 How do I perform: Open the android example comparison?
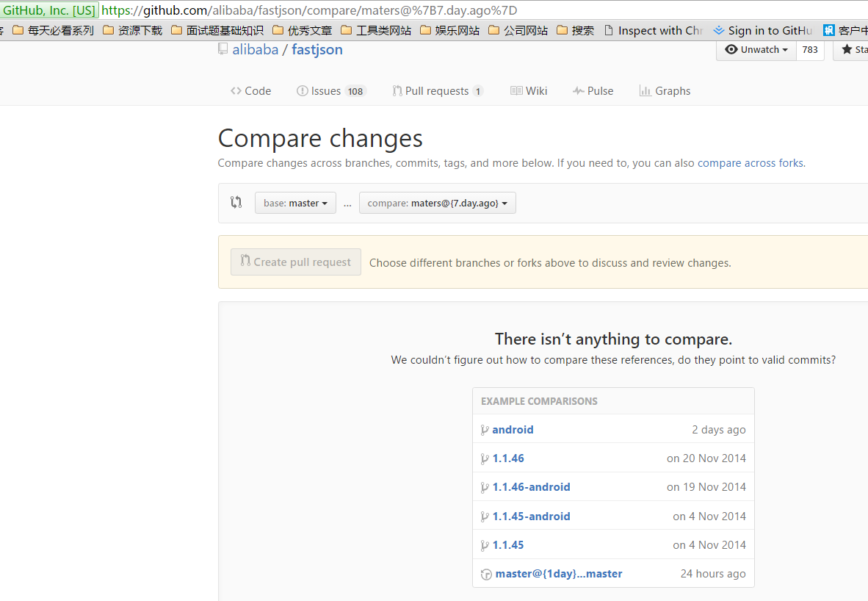(513, 429)
